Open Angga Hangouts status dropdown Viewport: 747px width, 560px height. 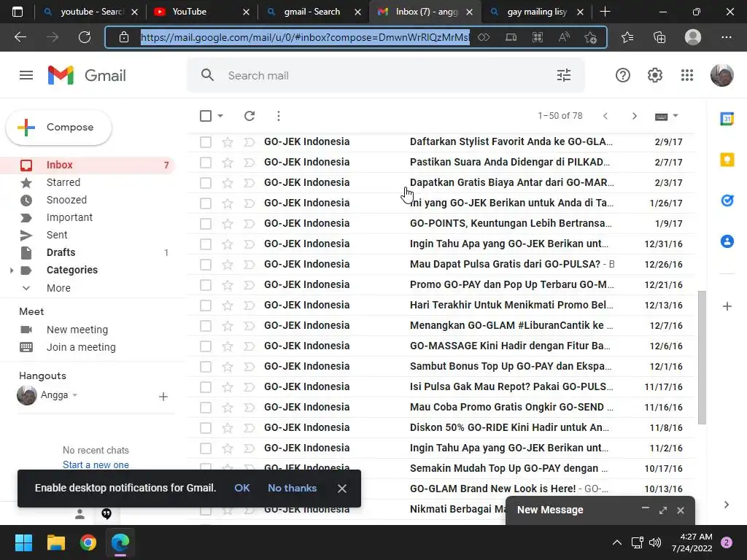75,394
